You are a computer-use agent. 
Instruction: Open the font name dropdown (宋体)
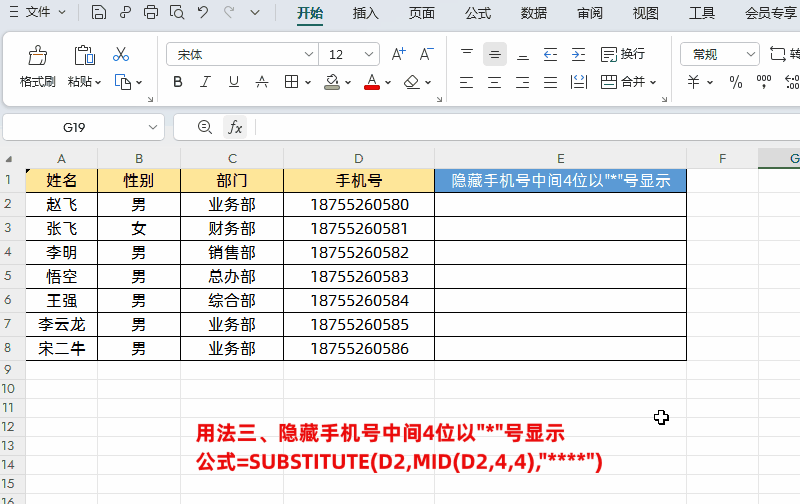[308, 54]
